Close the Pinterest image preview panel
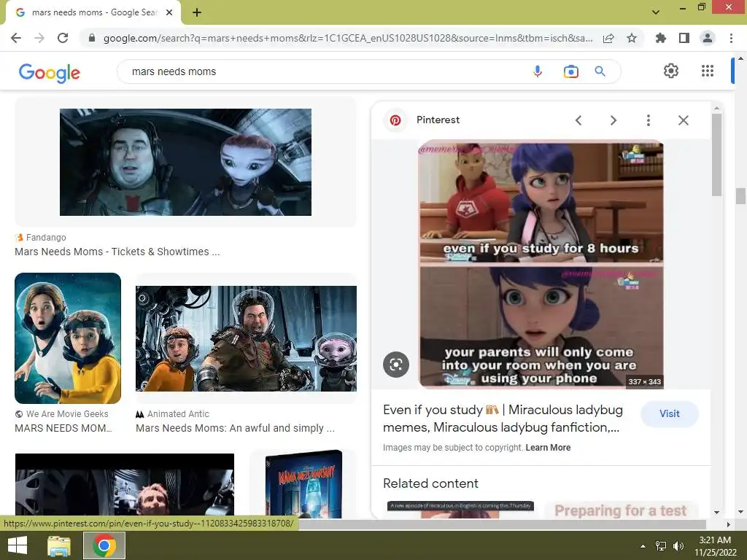Image resolution: width=747 pixels, height=560 pixels. coord(683,120)
